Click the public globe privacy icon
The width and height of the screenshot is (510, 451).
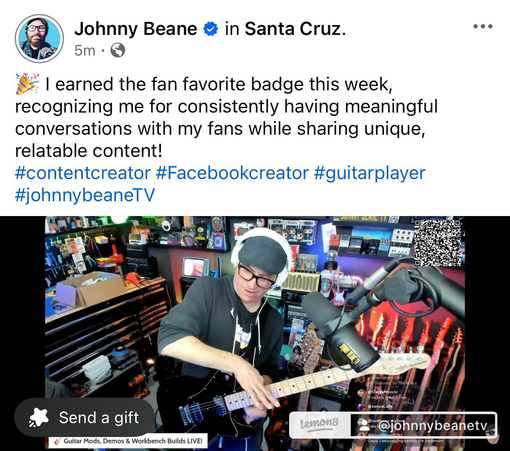[x=118, y=51]
